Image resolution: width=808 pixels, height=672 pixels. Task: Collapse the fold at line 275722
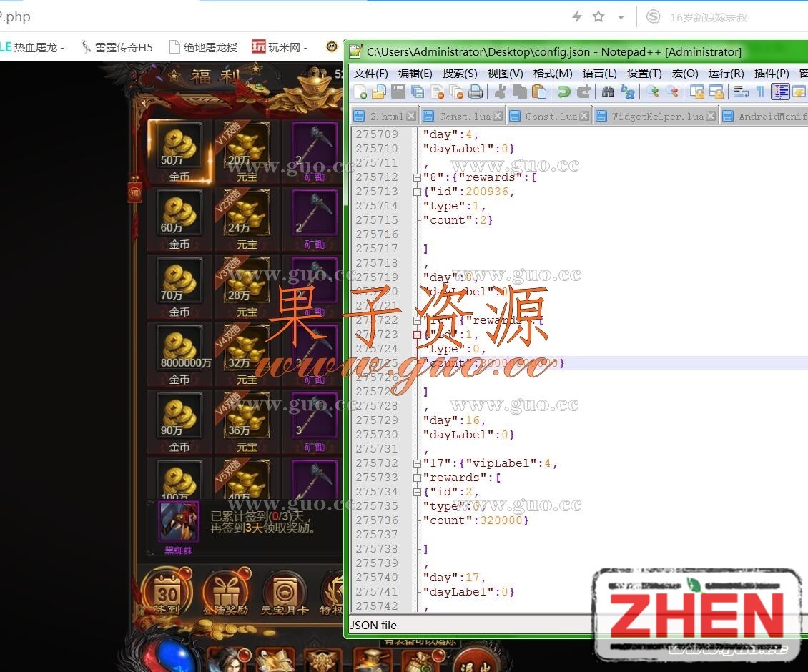point(417,320)
